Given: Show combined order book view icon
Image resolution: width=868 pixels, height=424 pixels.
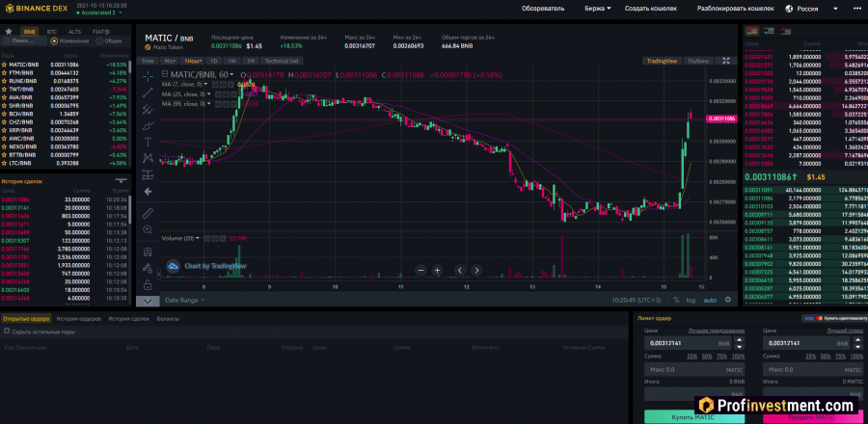Looking at the screenshot, I should click(751, 32).
